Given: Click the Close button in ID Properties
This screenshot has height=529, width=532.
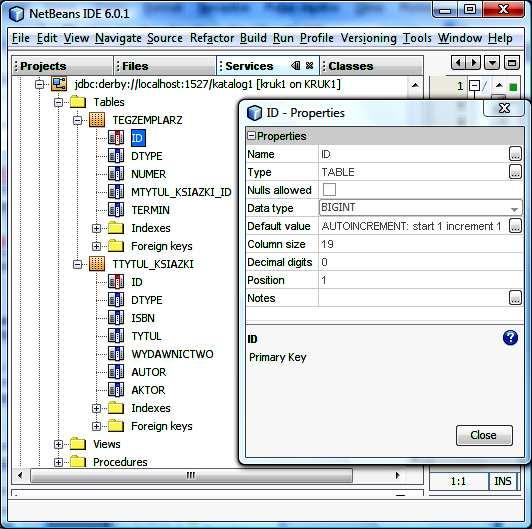Looking at the screenshot, I should pos(484,435).
